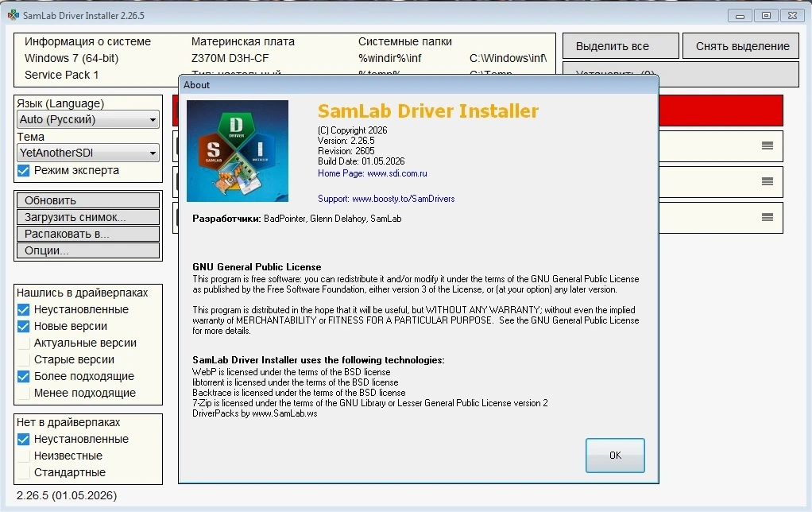Click the Материнская плата heading
The width and height of the screenshot is (812, 512).
(243, 41)
